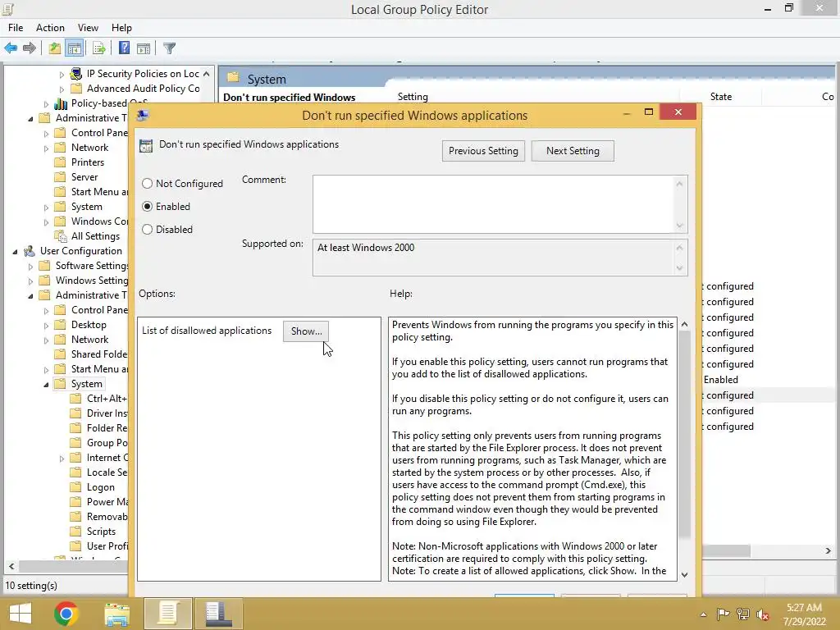The height and width of the screenshot is (630, 840).
Task: Click the muted volume tray icon
Action: (x=763, y=614)
